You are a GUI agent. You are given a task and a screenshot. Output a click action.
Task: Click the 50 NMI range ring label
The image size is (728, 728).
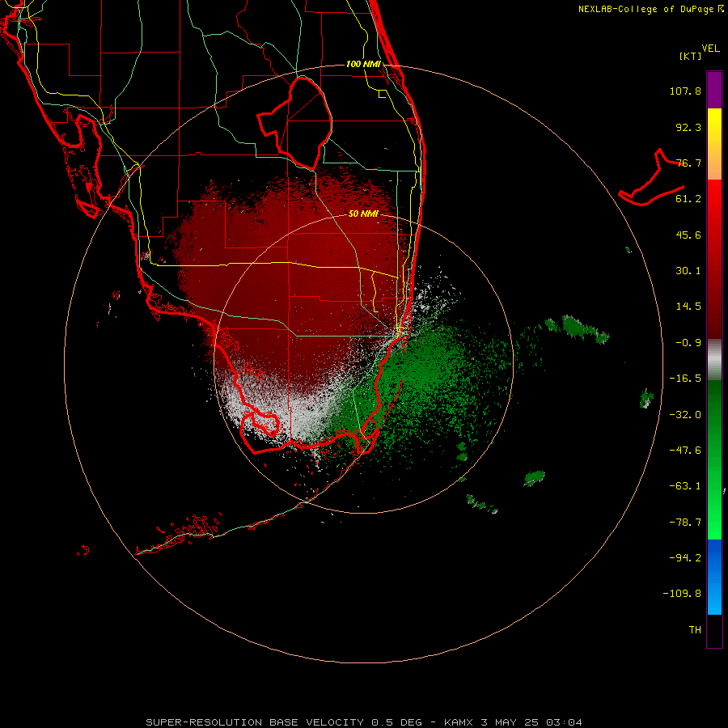[x=363, y=214]
